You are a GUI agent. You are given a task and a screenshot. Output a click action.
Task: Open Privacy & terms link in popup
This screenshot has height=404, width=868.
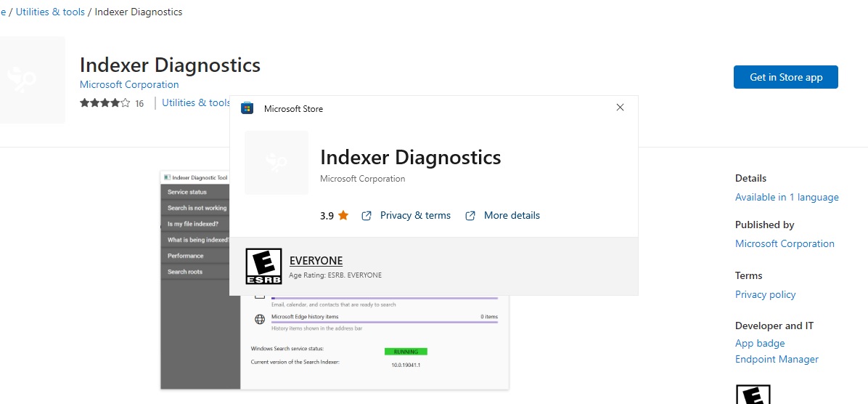click(x=415, y=216)
